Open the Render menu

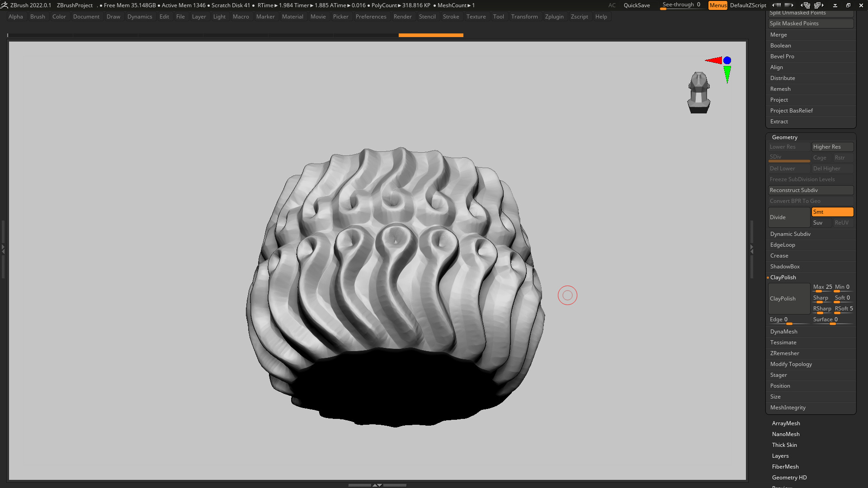[x=402, y=17]
